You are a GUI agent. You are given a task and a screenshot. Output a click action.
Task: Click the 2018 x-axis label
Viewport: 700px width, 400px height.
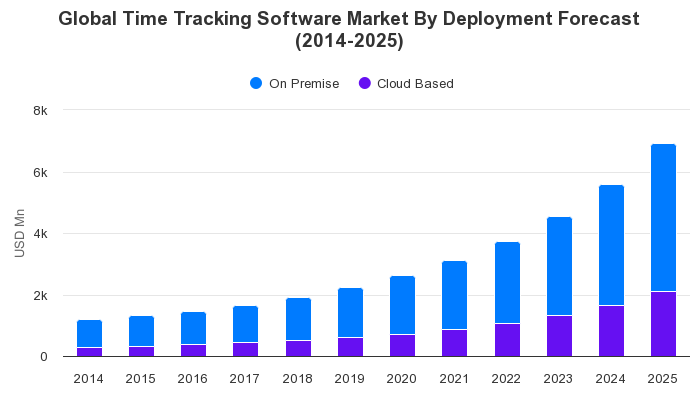pyautogui.click(x=297, y=379)
